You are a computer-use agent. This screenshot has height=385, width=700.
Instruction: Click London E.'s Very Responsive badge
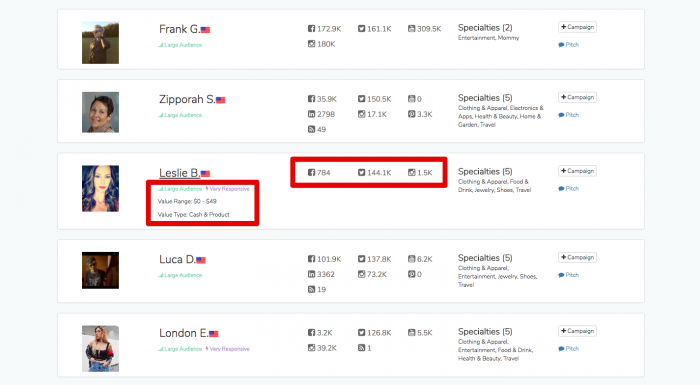pos(228,349)
